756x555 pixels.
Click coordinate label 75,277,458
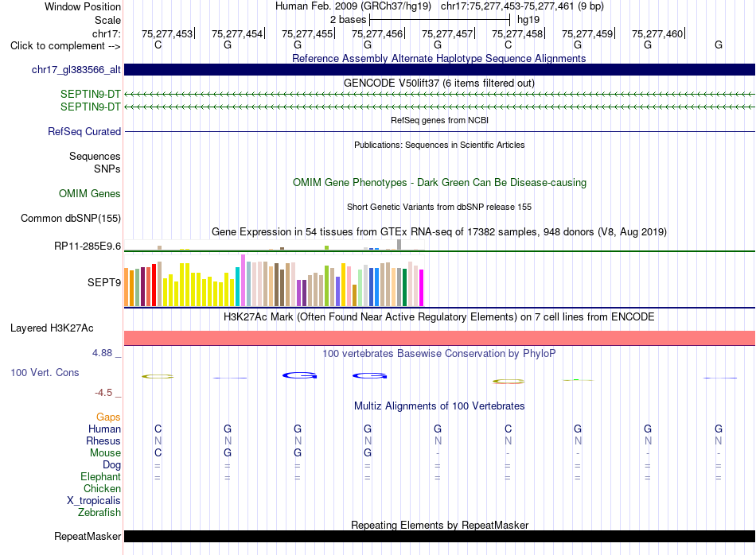[516, 33]
